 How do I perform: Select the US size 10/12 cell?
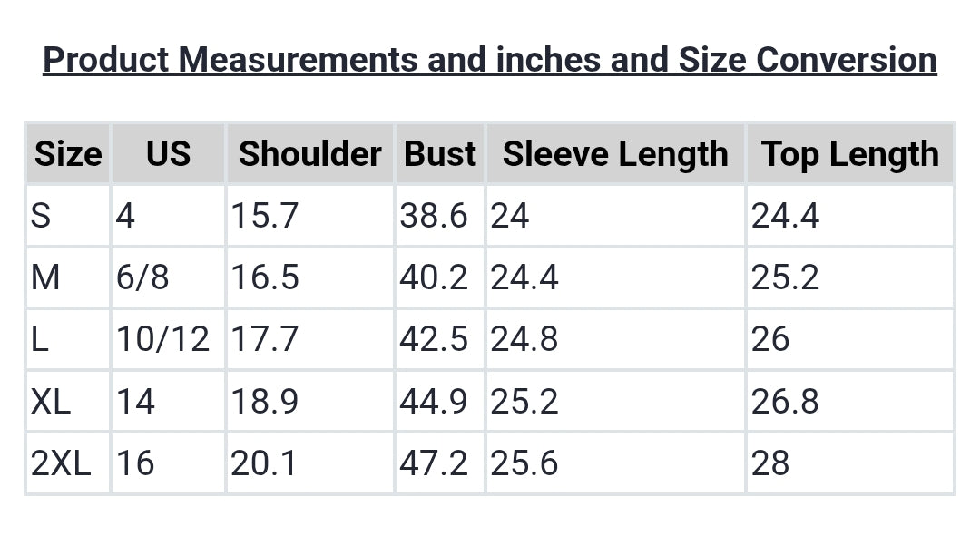tap(162, 339)
